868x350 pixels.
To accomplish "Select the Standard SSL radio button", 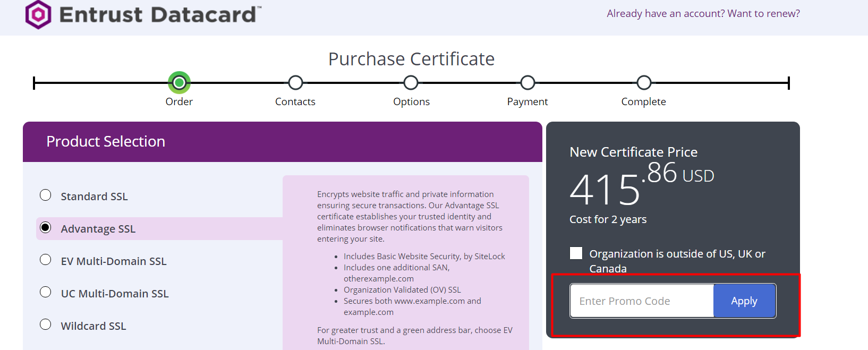I will pyautogui.click(x=46, y=195).
